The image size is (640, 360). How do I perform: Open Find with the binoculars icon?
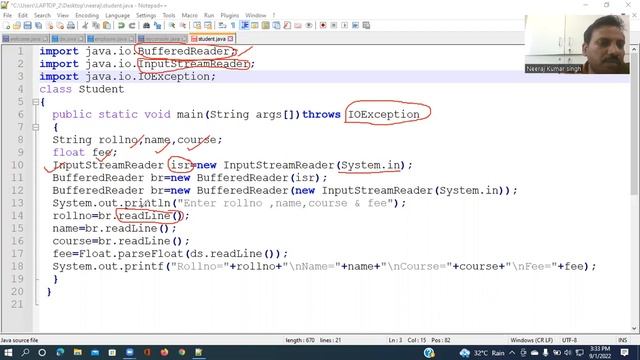point(146,25)
